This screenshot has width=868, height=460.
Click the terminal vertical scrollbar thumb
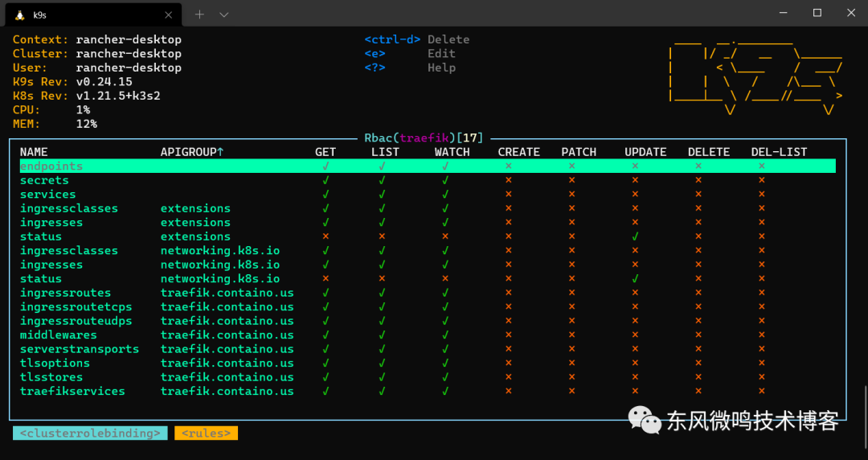coord(864,417)
